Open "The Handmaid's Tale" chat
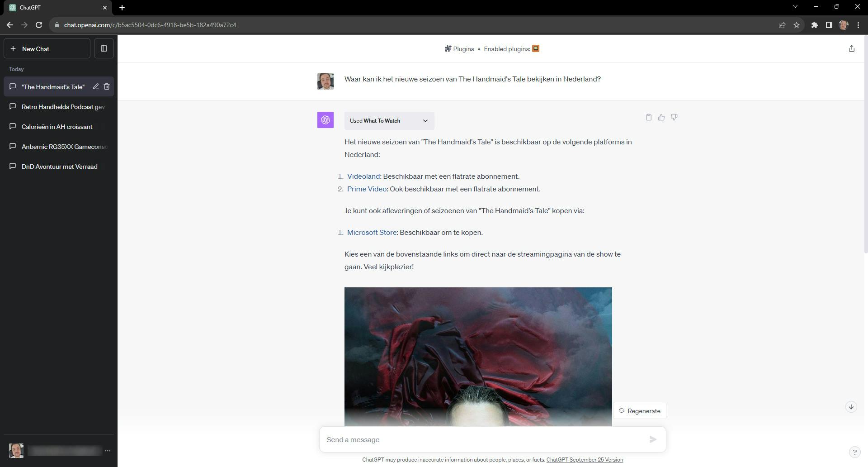868x467 pixels. tap(53, 87)
